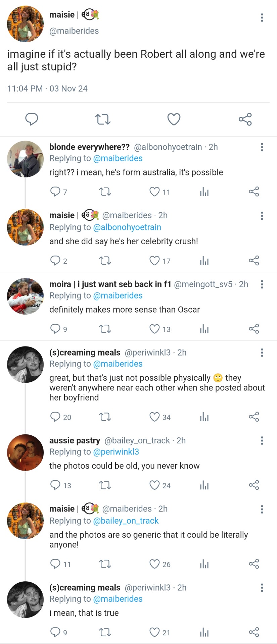Open more options on aussie pastry's reply
277x644 pixels.
pyautogui.click(x=262, y=440)
